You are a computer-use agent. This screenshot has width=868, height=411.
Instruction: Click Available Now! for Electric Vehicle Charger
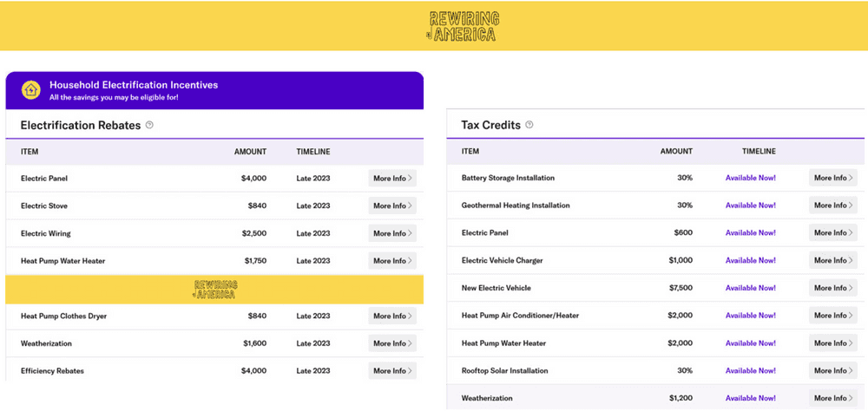[x=751, y=260]
